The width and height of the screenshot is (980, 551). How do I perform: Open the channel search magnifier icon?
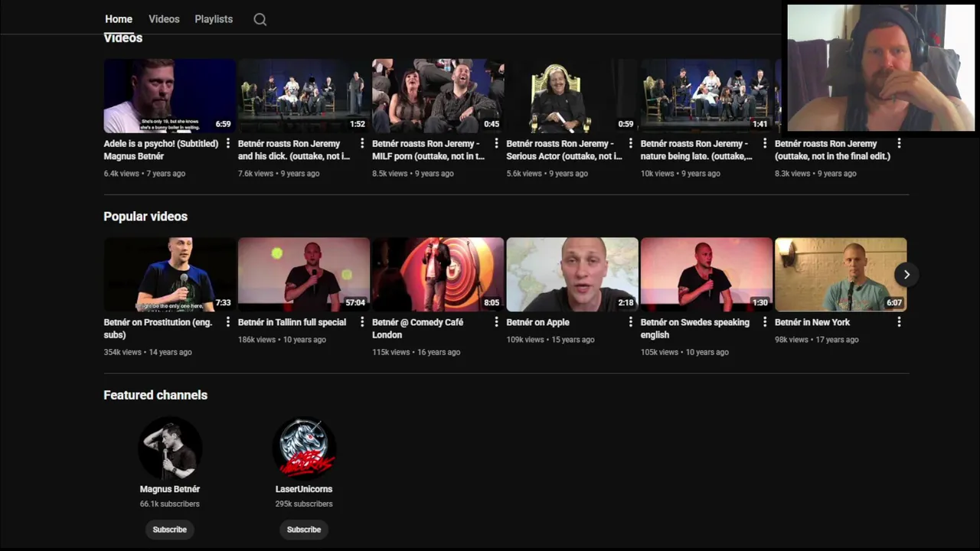(x=260, y=19)
